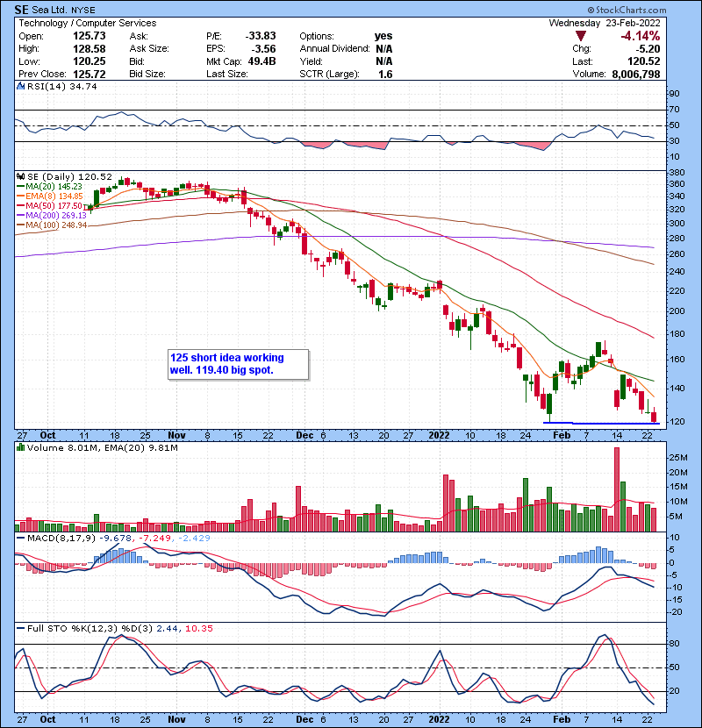Click the Last price 120.52 in header
The height and width of the screenshot is (728, 702).
[643, 61]
